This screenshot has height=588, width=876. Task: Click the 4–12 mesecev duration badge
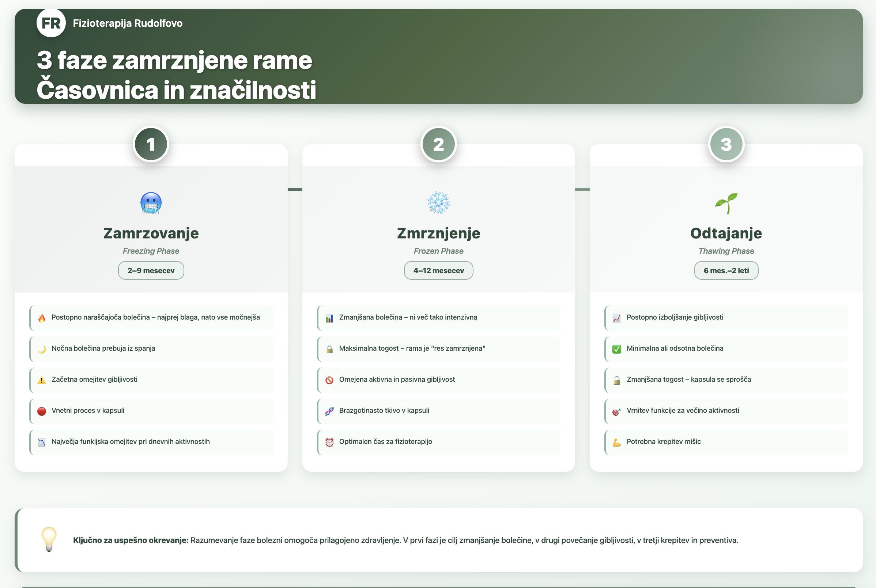(x=439, y=270)
